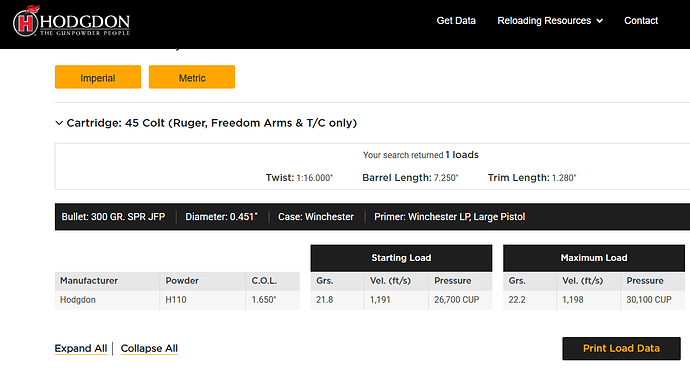Image resolution: width=690 pixels, height=380 pixels.
Task: Click the H110 powder cell
Action: (203, 300)
